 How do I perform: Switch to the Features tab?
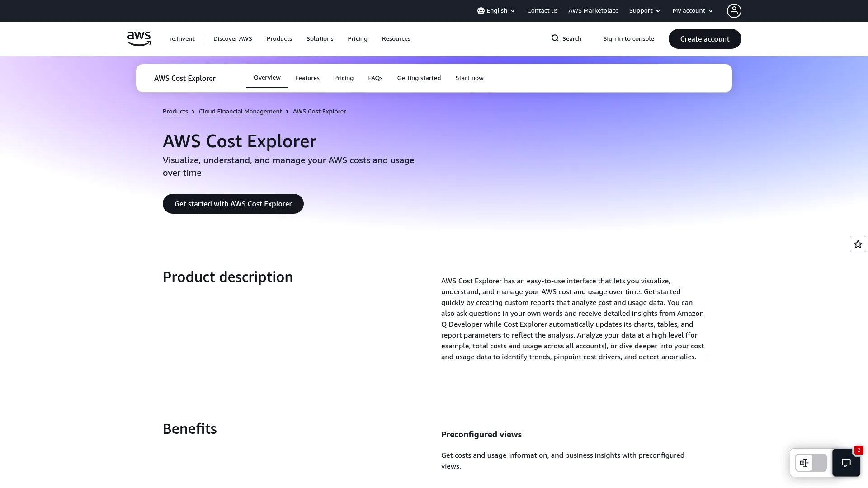pos(307,78)
